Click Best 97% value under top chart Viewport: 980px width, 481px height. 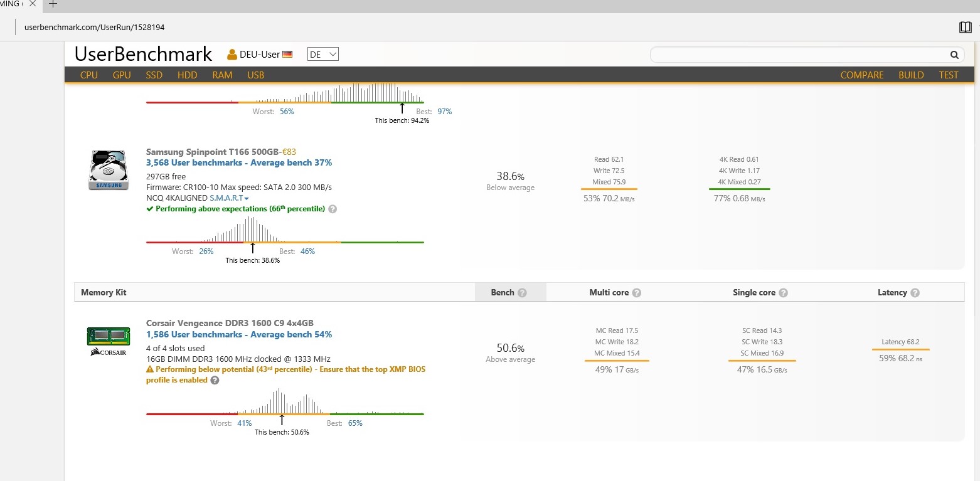click(x=445, y=112)
